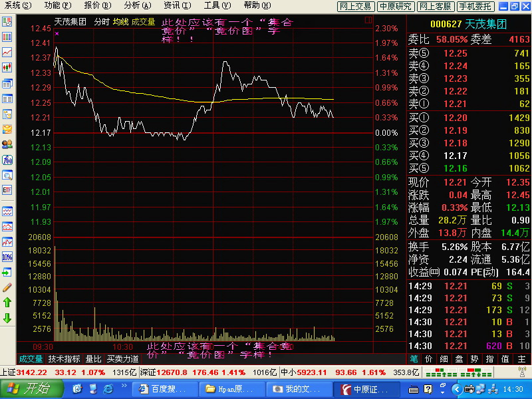Select the 值 tab in quote panel
The image size is (532, 399).
click(505, 359)
